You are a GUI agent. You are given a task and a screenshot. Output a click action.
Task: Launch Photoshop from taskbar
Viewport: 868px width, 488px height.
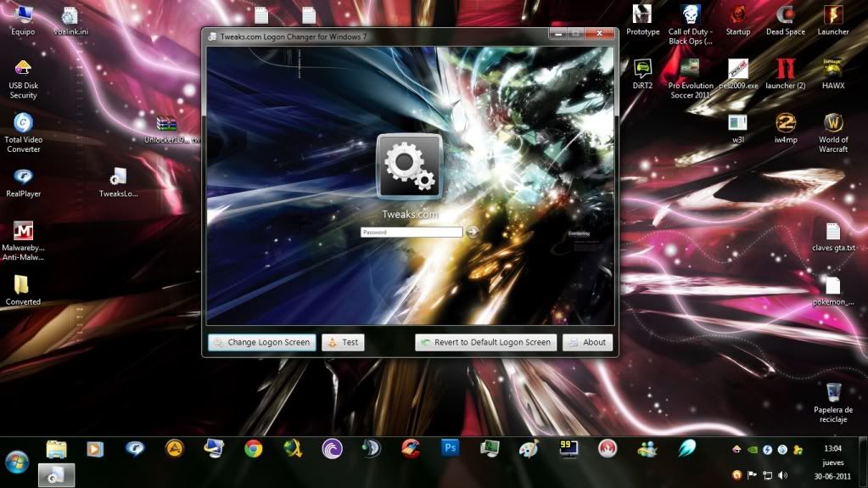[x=450, y=447]
